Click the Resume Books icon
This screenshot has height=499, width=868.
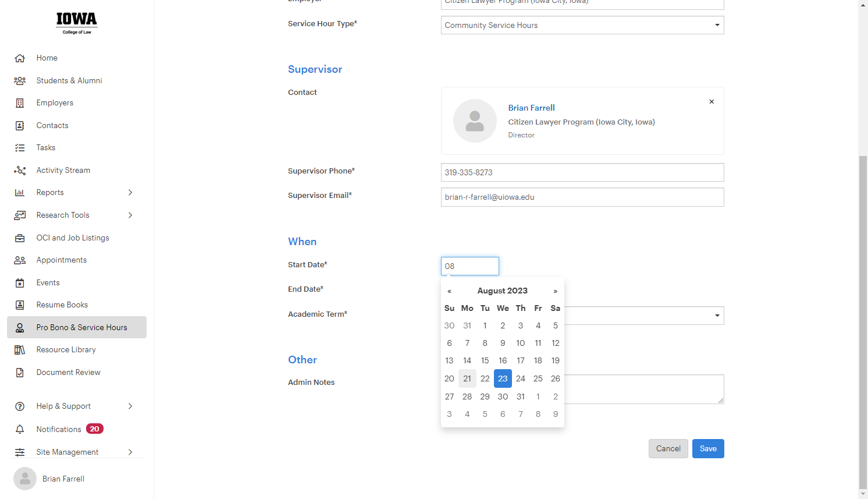(20, 305)
